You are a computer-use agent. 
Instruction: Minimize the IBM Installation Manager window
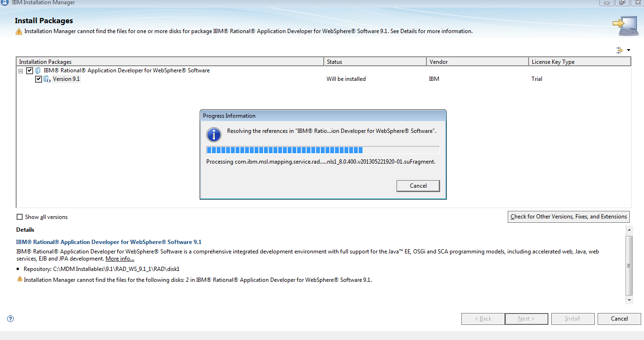[x=608, y=2]
